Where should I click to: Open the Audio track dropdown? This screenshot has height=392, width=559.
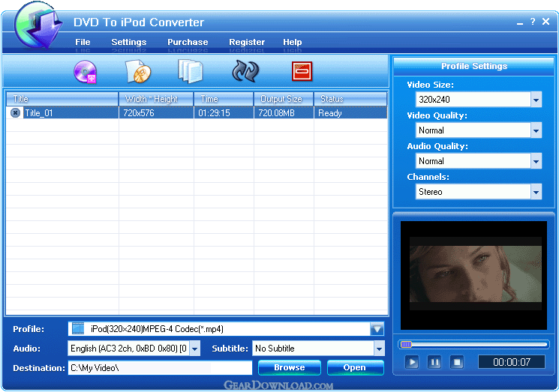click(x=194, y=349)
